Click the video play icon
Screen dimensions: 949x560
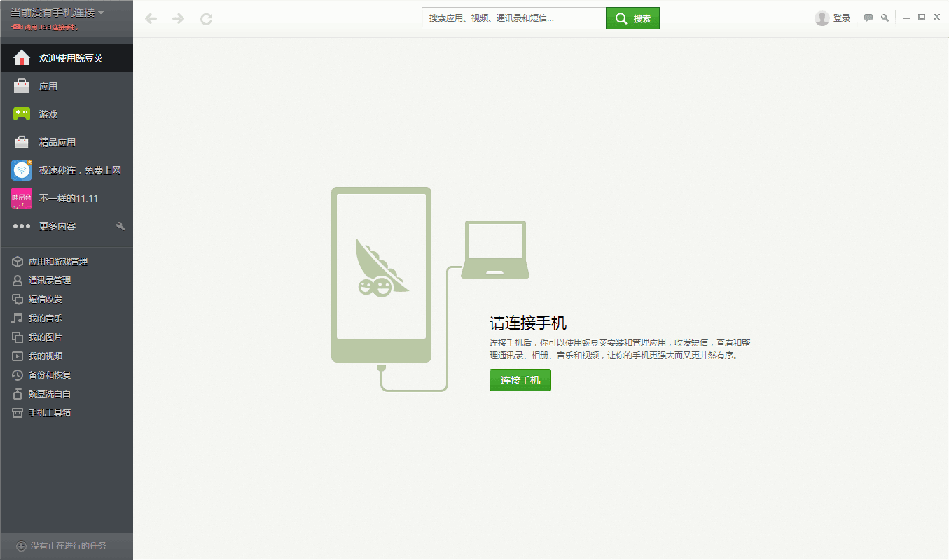click(x=18, y=356)
